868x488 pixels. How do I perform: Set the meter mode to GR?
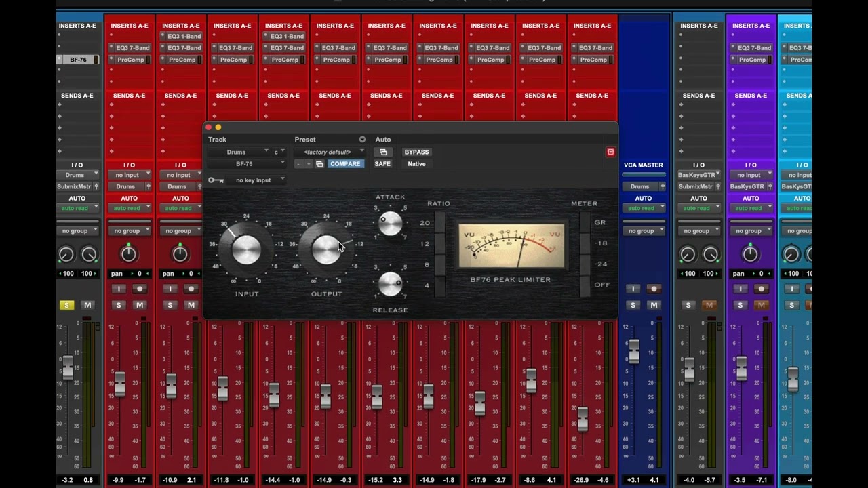pos(585,222)
